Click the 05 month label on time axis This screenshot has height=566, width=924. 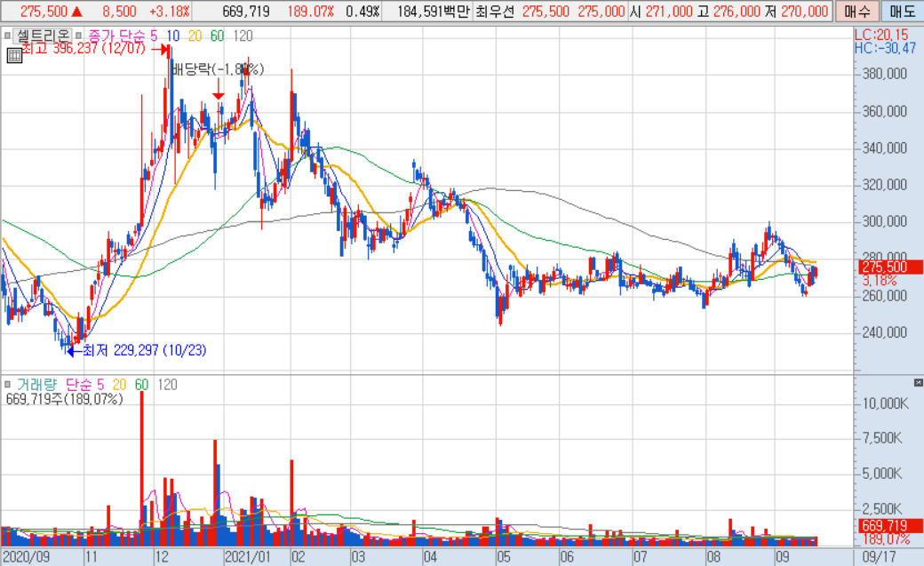(x=503, y=556)
